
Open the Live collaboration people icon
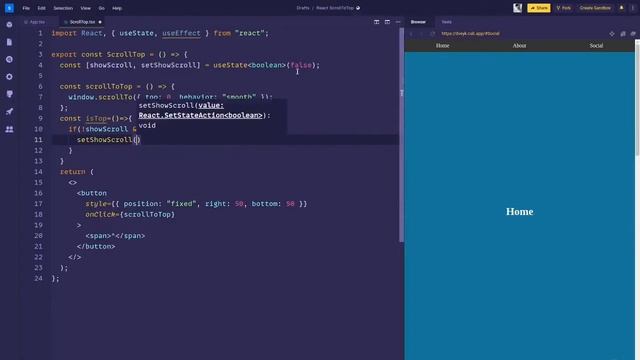(x=9, y=129)
